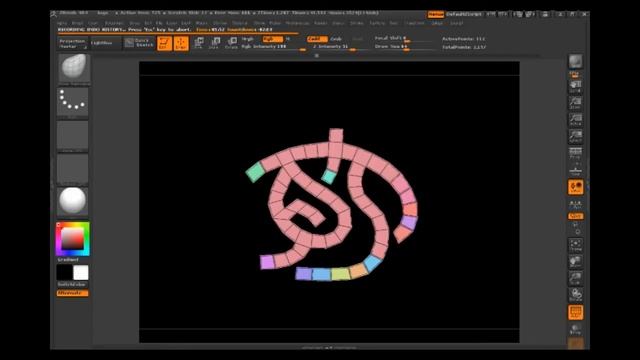640x360 pixels.
Task: Toggle the Rgb channel button
Action: 273,39
